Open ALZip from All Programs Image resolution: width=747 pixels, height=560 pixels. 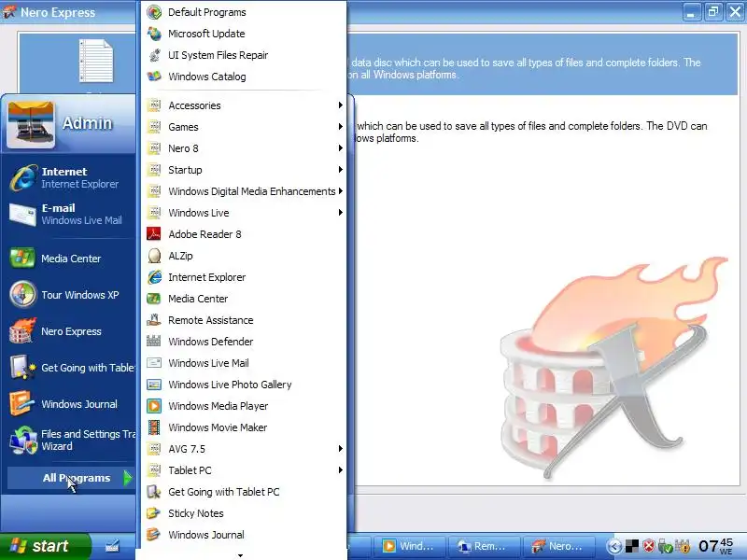[x=244, y=256]
